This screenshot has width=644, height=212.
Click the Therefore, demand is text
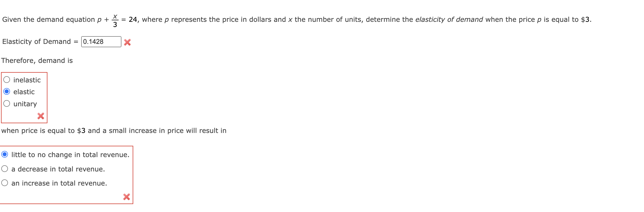click(37, 61)
